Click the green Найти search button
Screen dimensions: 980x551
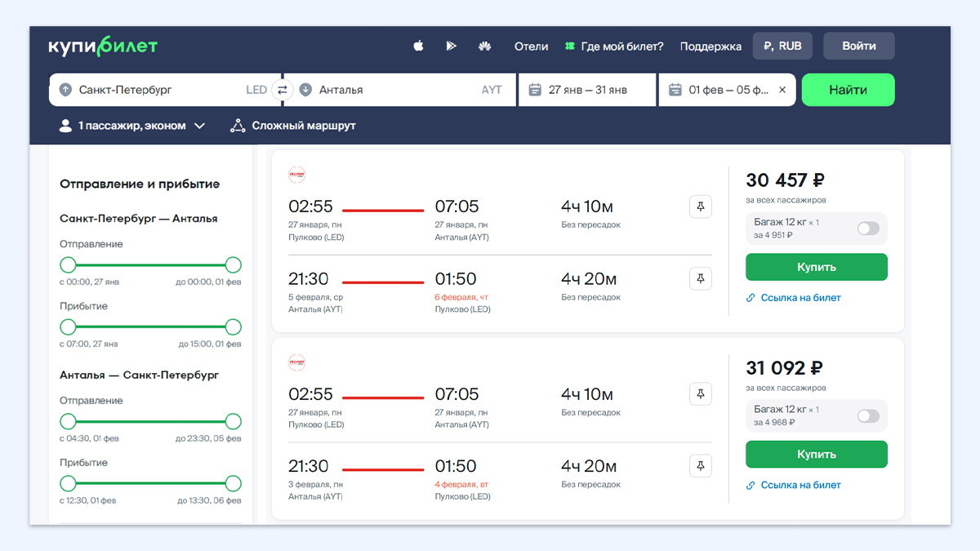pyautogui.click(x=848, y=90)
